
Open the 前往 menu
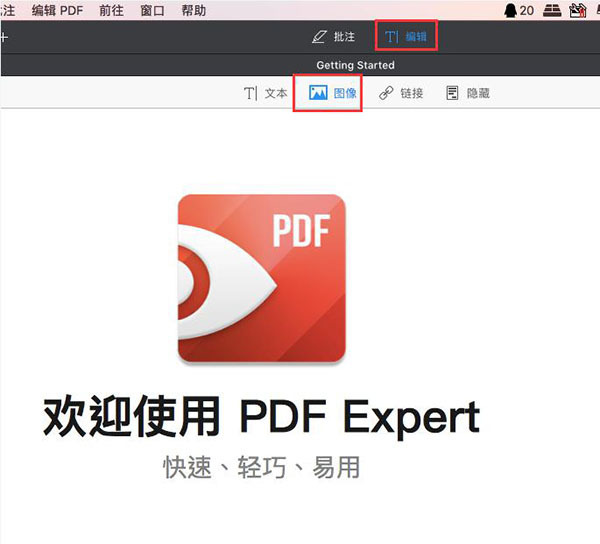click(111, 10)
